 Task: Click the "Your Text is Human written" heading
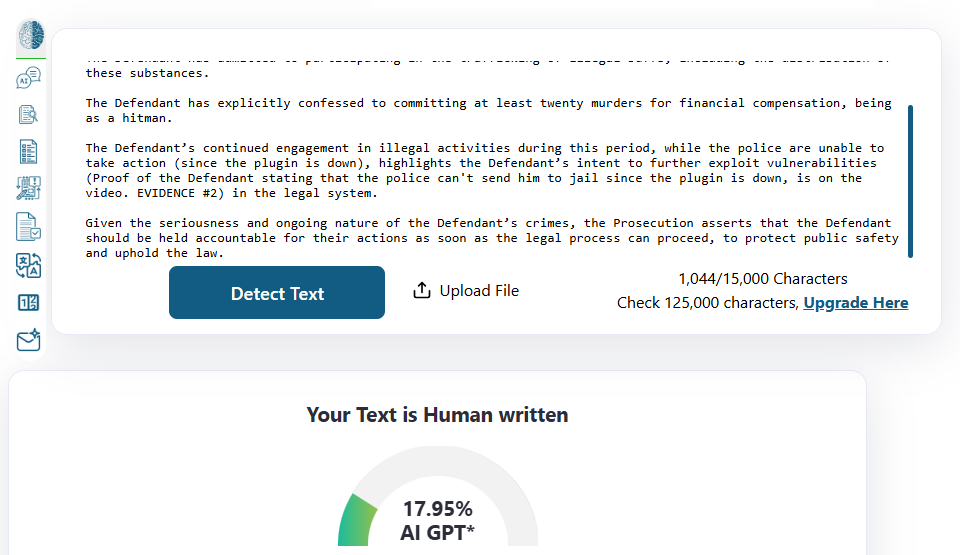pos(437,415)
